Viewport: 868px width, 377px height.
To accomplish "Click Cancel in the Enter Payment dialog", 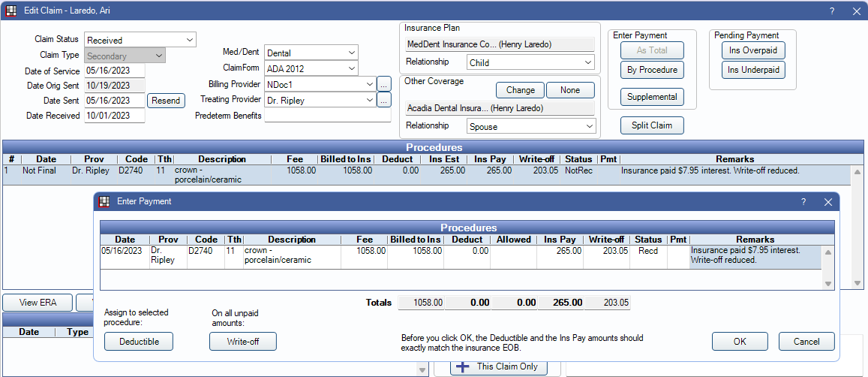I will (806, 341).
